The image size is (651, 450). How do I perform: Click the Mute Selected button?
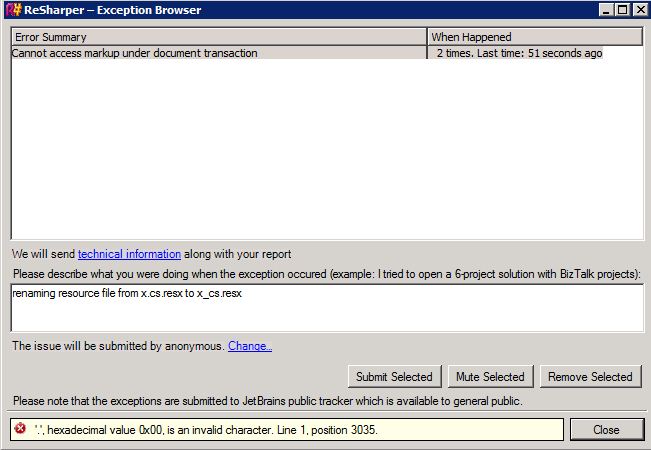tap(490, 377)
